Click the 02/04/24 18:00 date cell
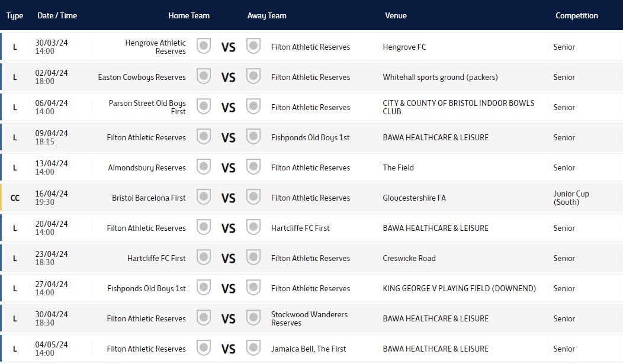Viewport: 623px width, 364px height. 52,77
